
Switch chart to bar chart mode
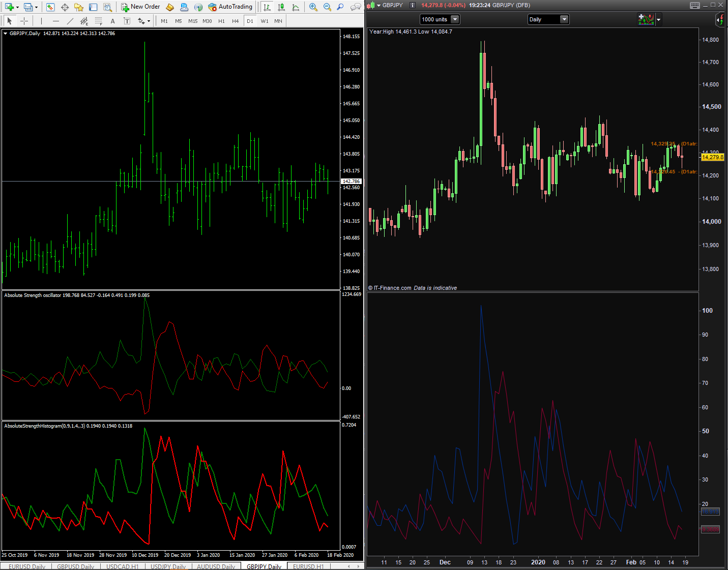[267, 7]
